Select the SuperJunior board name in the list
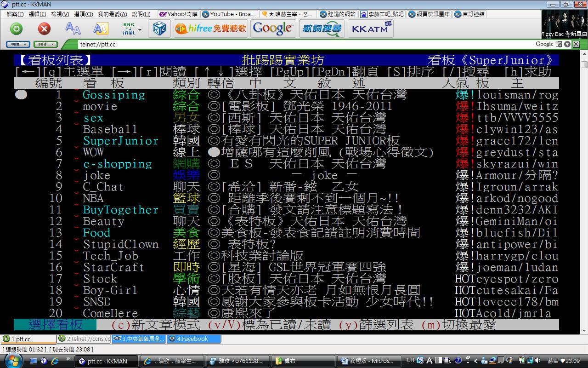The width and height of the screenshot is (588, 368). click(x=120, y=141)
